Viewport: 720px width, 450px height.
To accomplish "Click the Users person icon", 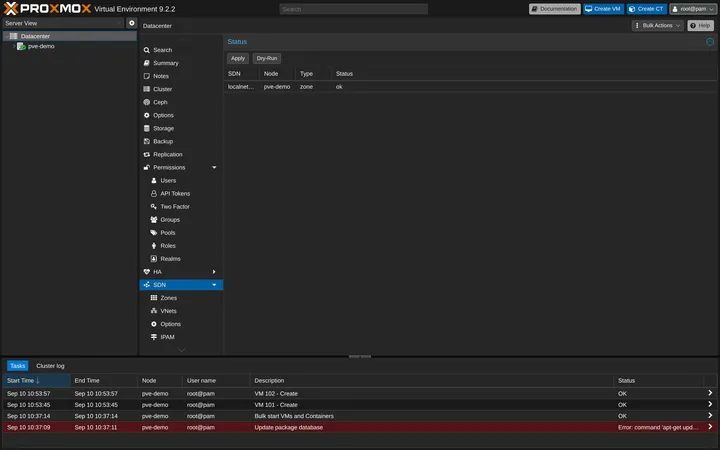I will [x=154, y=180].
